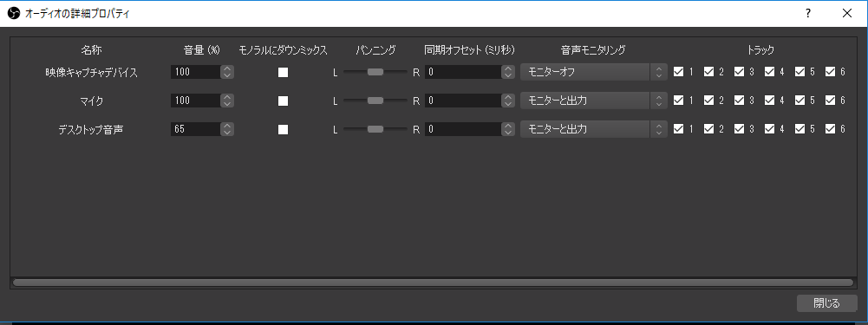This screenshot has width=868, height=325.
Task: Click the トラック column header
Action: coord(760,49)
